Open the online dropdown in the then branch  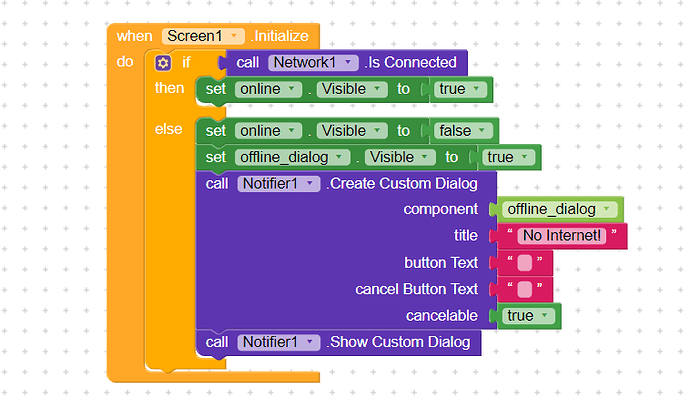click(x=268, y=89)
